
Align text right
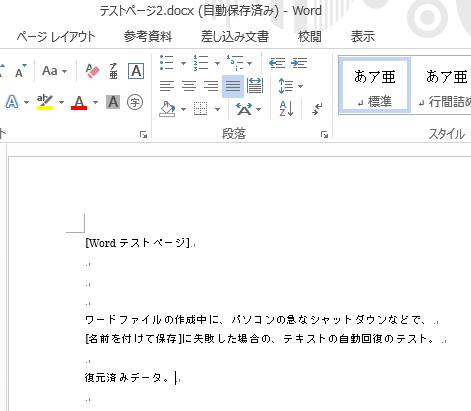tap(211, 86)
